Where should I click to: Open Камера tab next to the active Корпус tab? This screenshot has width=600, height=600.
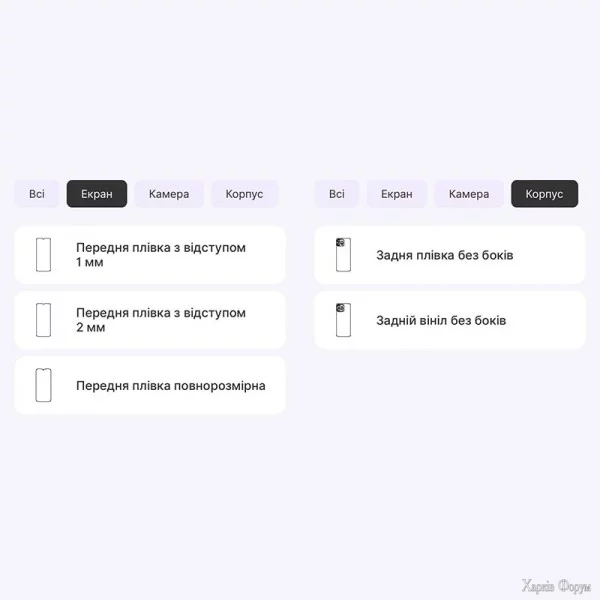[469, 194]
